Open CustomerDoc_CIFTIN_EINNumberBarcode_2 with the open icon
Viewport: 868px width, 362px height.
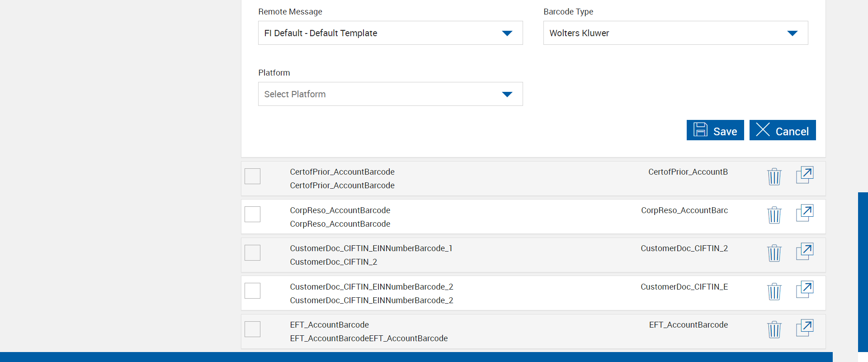[x=804, y=290]
